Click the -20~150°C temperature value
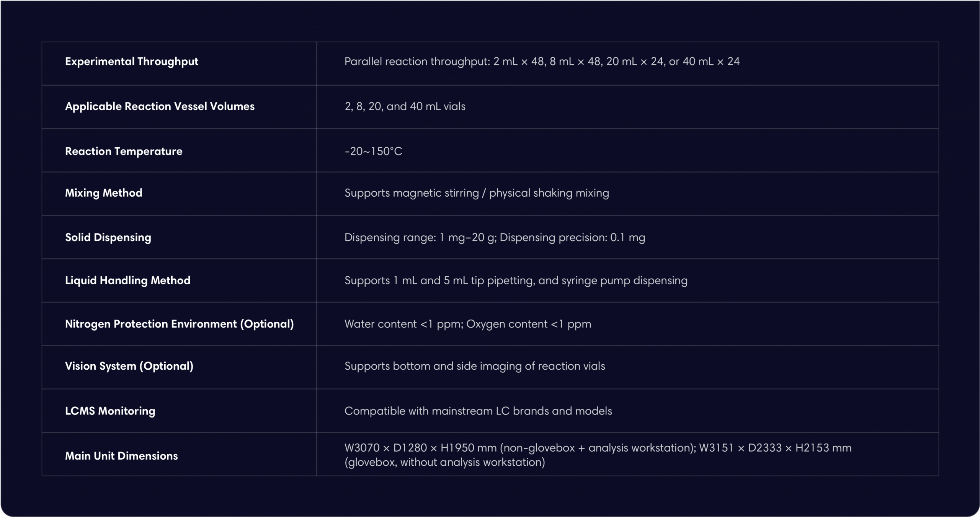This screenshot has width=980, height=517. (x=373, y=151)
